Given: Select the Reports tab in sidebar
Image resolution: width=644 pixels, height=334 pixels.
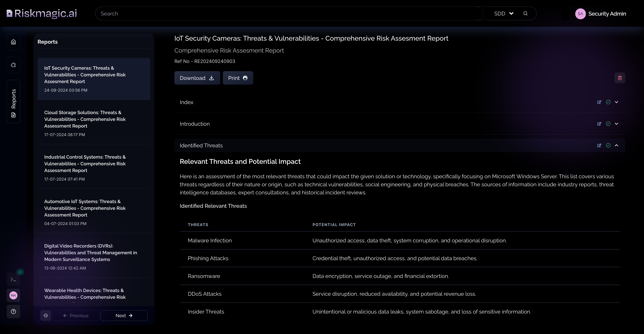Looking at the screenshot, I should [13, 102].
